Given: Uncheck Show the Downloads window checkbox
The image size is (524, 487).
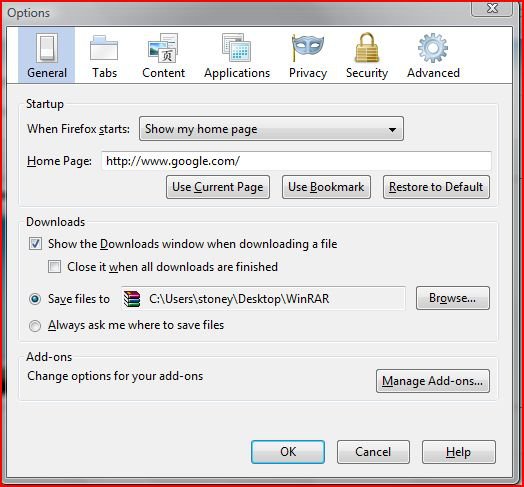Looking at the screenshot, I should [35, 244].
